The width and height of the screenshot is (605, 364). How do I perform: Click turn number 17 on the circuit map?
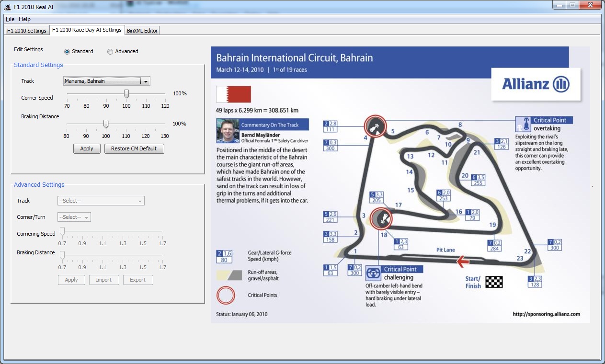tap(399, 205)
